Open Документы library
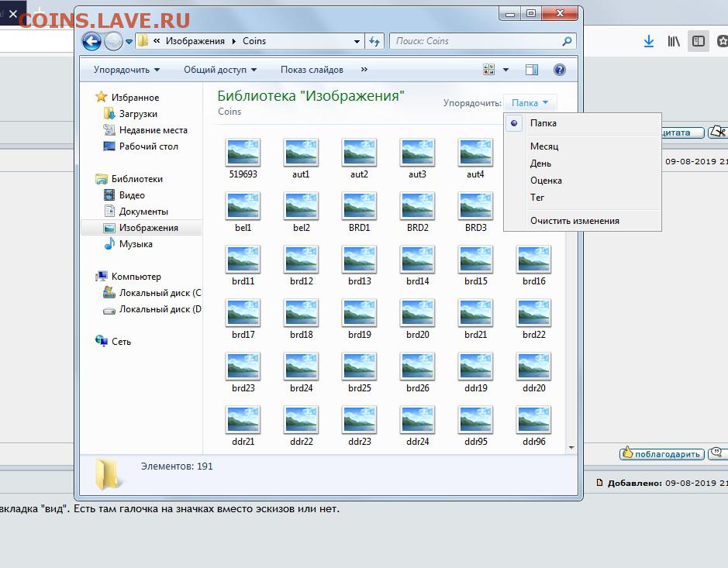Viewport: 728px width, 568px height. point(136,211)
